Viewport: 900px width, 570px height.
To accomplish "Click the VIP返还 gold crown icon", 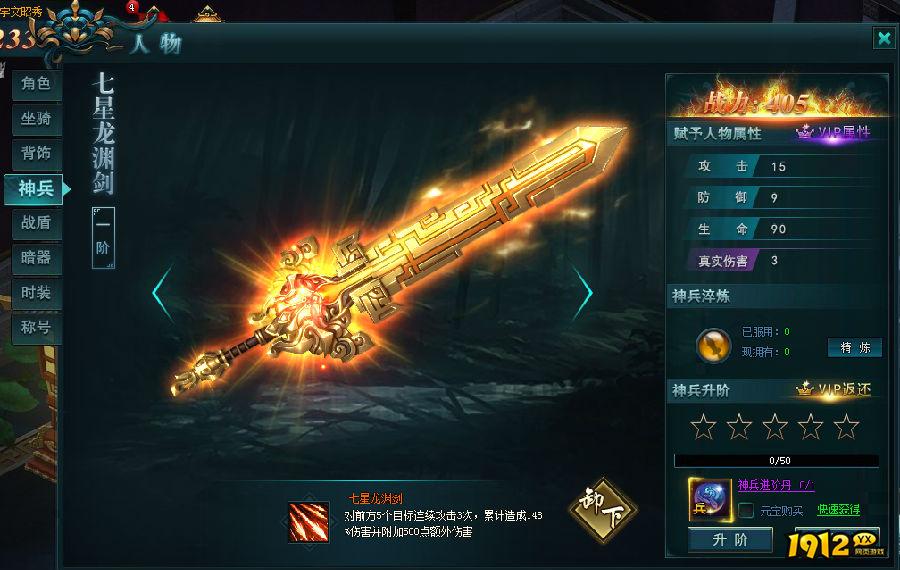I will tap(805, 389).
